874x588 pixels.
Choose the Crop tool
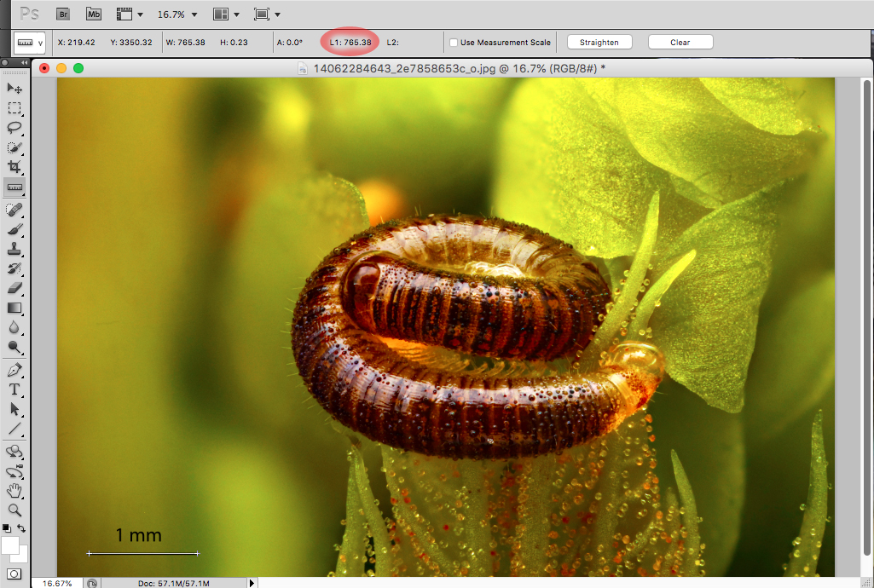14,167
